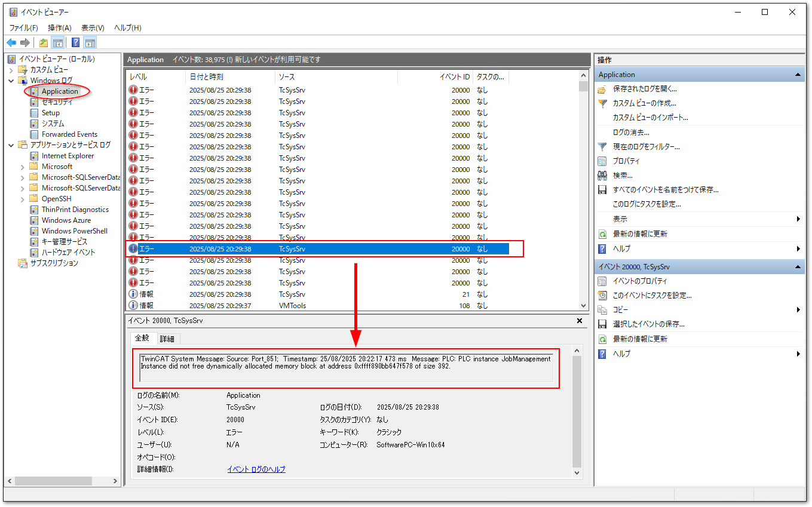Click ログの消去 action
Screen dimensions: 812x507
point(631,132)
